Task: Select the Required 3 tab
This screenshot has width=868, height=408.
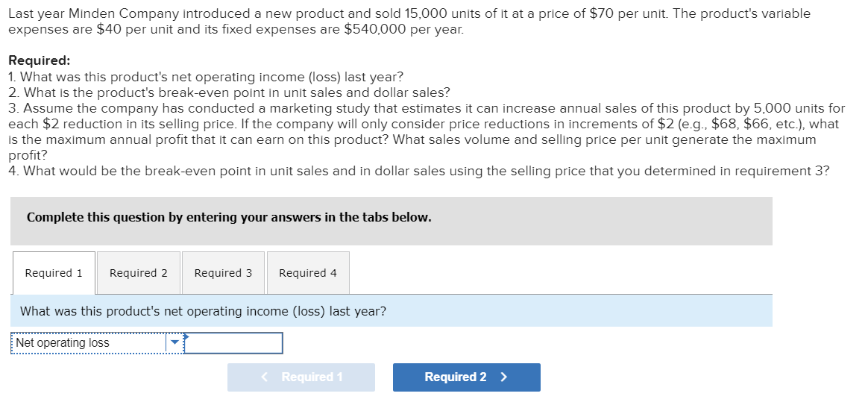Action: (223, 273)
